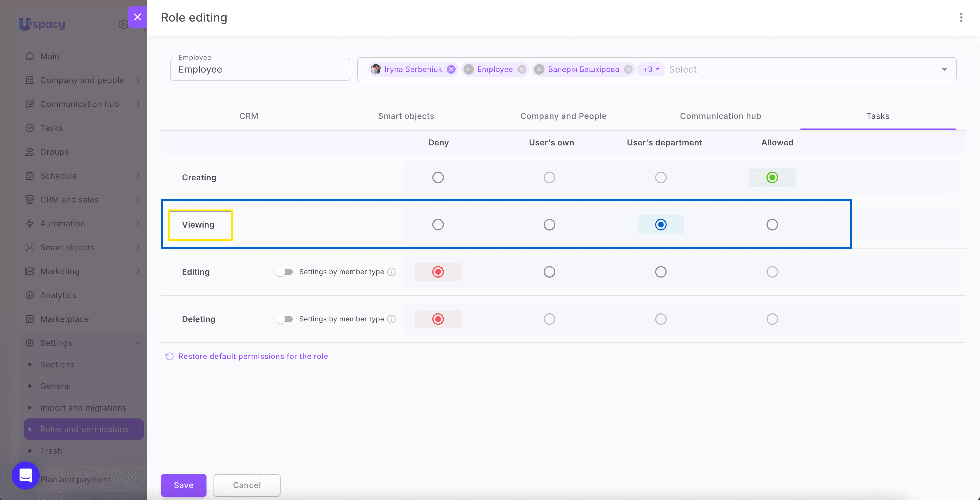Remove Iryna Serbeniuk chip
The width and height of the screenshot is (980, 500).
pos(451,70)
